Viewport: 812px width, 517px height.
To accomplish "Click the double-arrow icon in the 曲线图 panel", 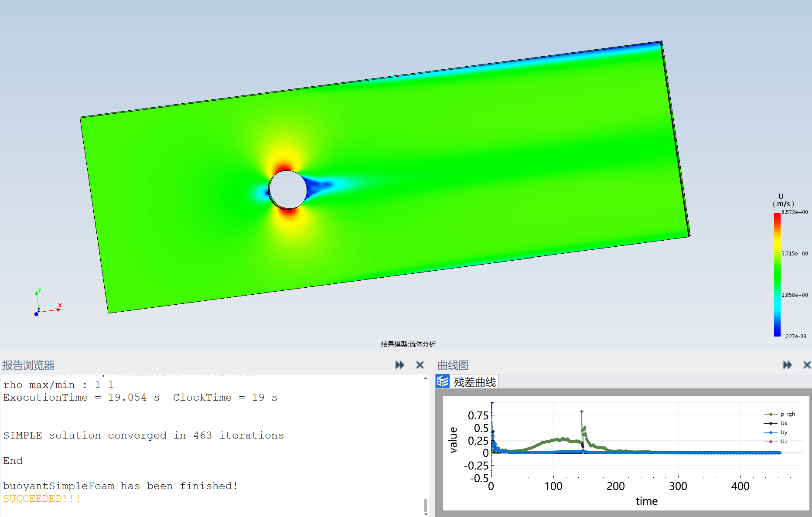I will point(787,365).
